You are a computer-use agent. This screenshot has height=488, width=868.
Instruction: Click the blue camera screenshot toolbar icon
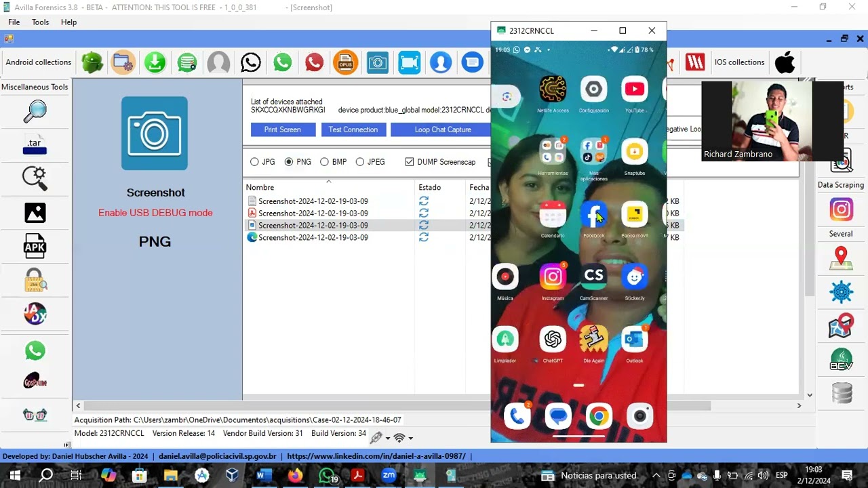(378, 62)
